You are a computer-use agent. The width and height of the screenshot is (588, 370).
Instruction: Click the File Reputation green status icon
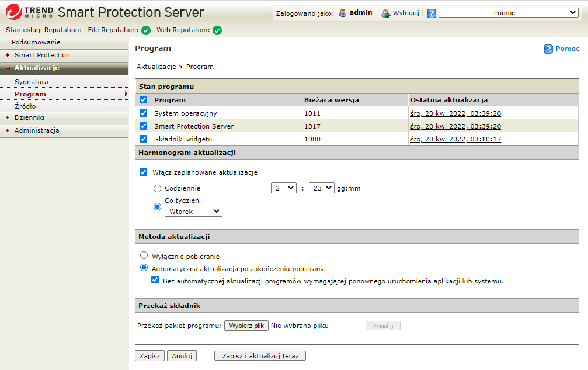146,30
